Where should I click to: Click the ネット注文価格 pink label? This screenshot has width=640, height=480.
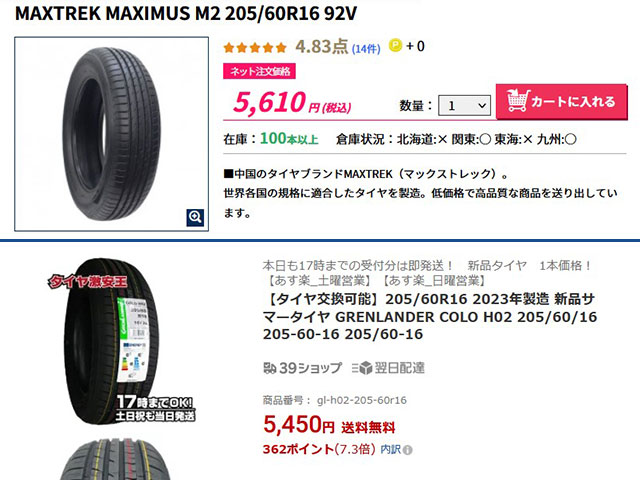point(259,71)
